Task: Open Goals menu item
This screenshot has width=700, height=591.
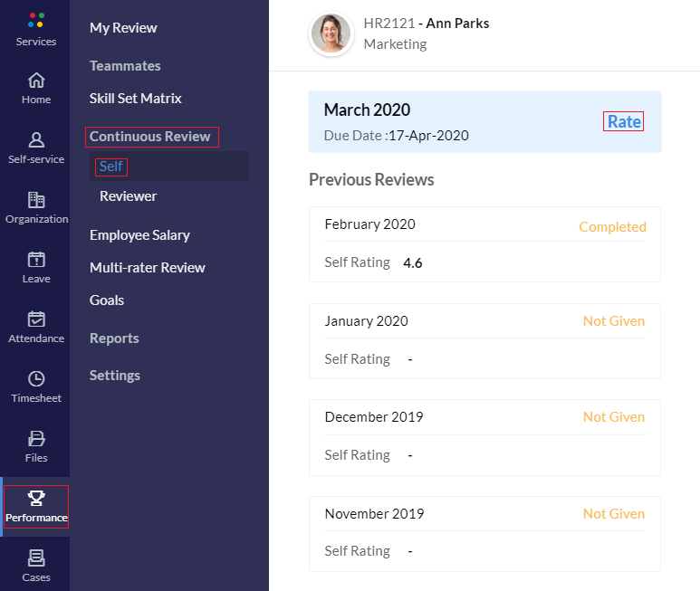Action: 107,300
